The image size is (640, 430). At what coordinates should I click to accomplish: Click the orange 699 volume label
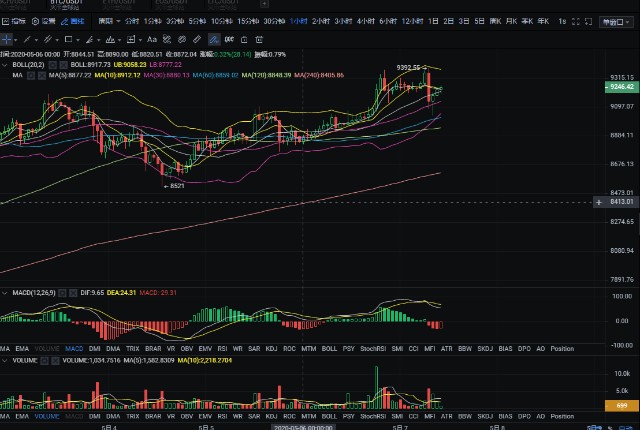click(622, 406)
